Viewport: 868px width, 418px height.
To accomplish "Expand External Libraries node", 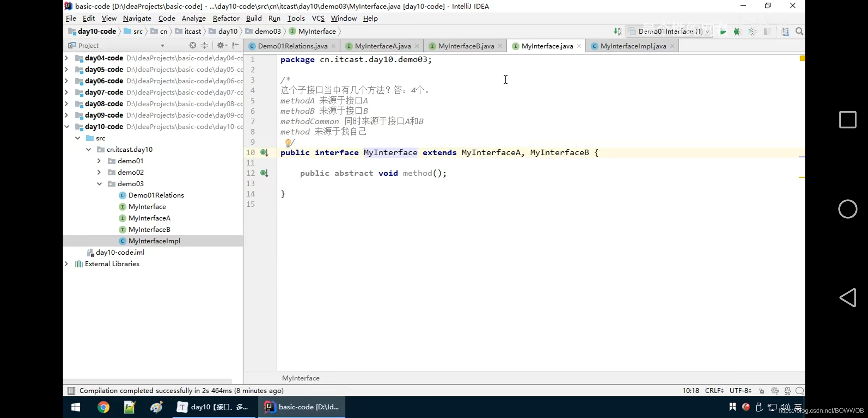I will coord(67,264).
